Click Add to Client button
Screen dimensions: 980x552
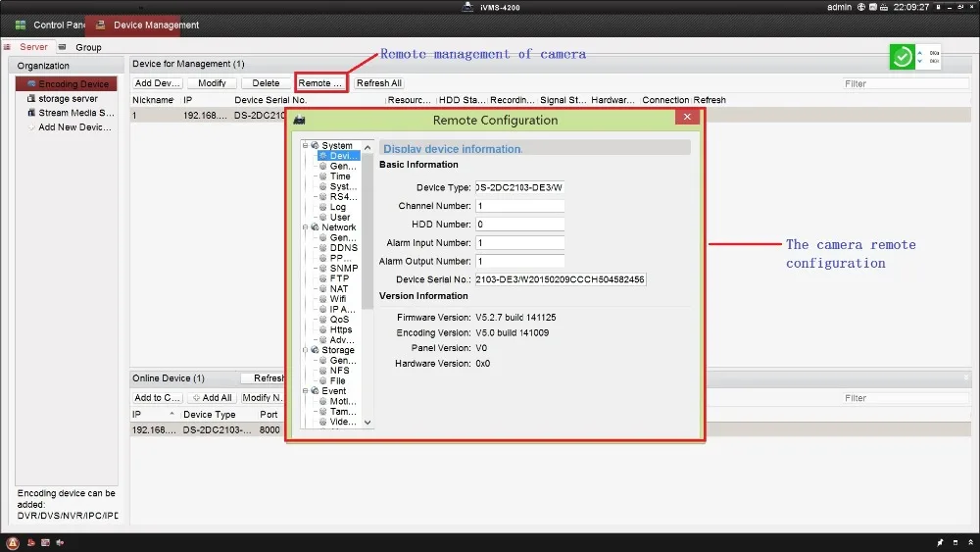157,398
